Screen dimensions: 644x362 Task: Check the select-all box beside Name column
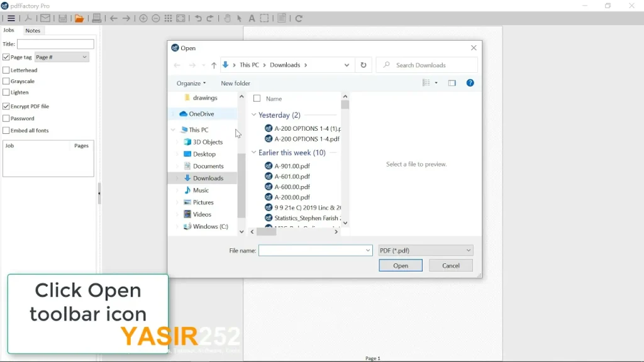[x=257, y=99]
